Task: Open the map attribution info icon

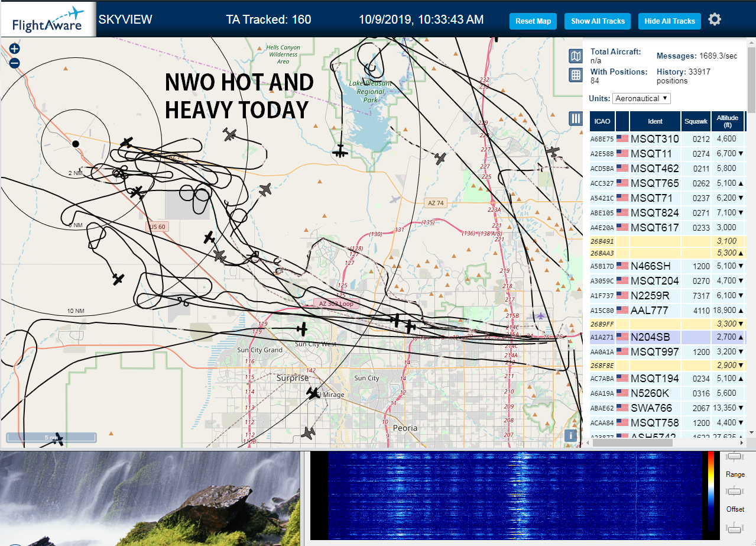Action: pos(570,435)
